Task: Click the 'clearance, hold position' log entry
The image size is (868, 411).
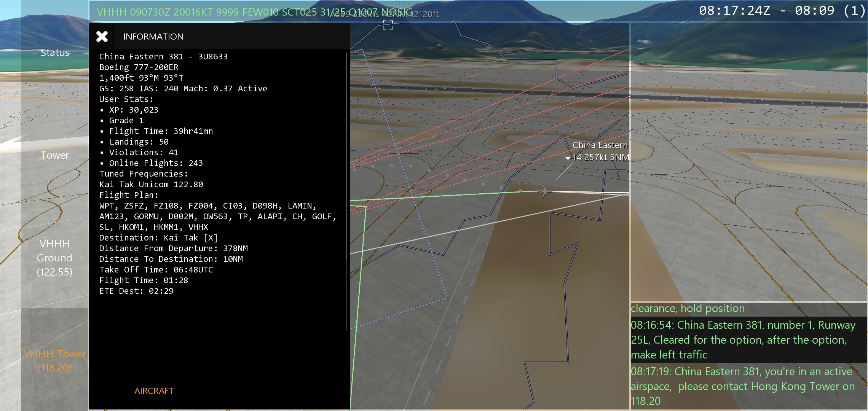Action: 688,308
